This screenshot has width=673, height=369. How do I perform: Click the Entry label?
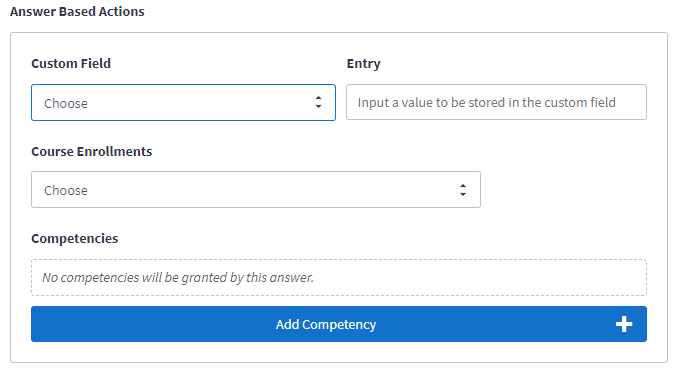coord(363,64)
